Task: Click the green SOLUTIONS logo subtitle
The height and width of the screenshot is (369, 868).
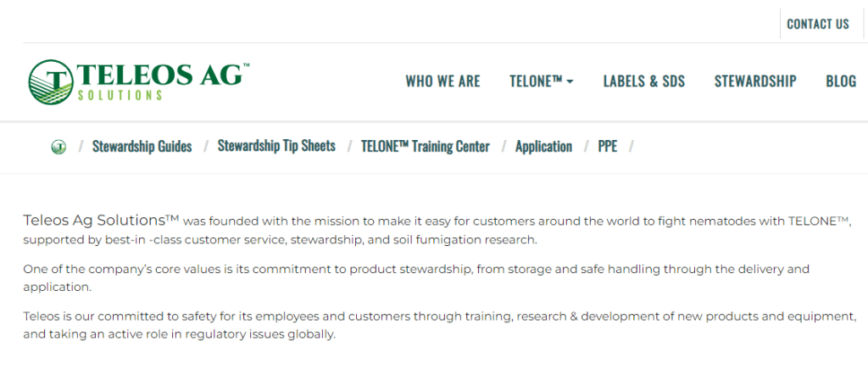Action: 120,95
